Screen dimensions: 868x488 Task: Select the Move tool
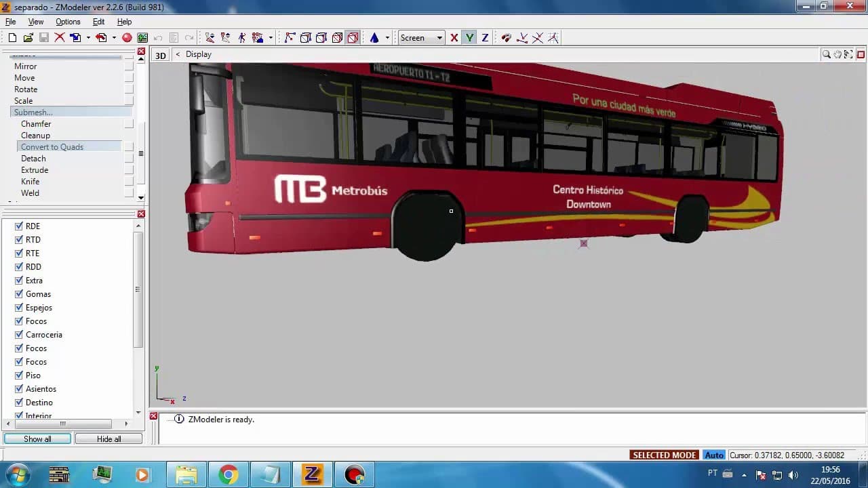coord(24,78)
